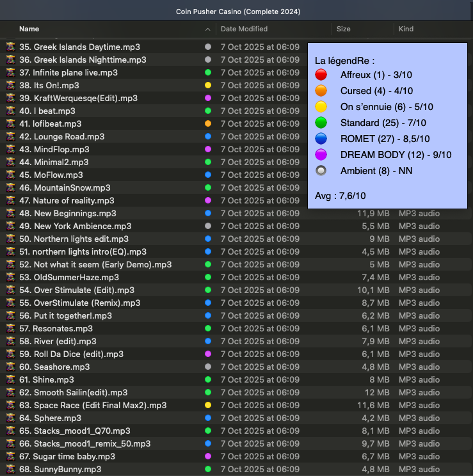Click the gray tag dot on 60. Seashore.mp3
The width and height of the screenshot is (473, 476).
coord(208,367)
